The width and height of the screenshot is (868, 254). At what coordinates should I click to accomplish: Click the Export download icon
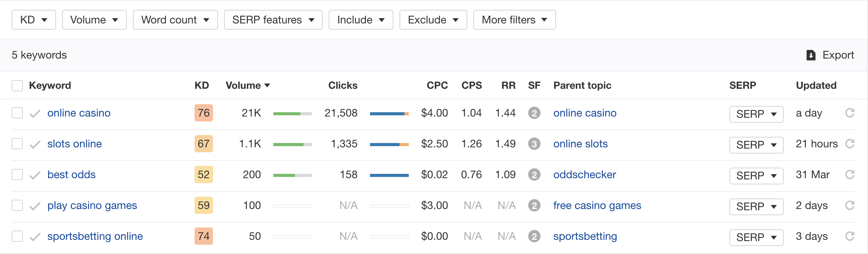point(811,55)
